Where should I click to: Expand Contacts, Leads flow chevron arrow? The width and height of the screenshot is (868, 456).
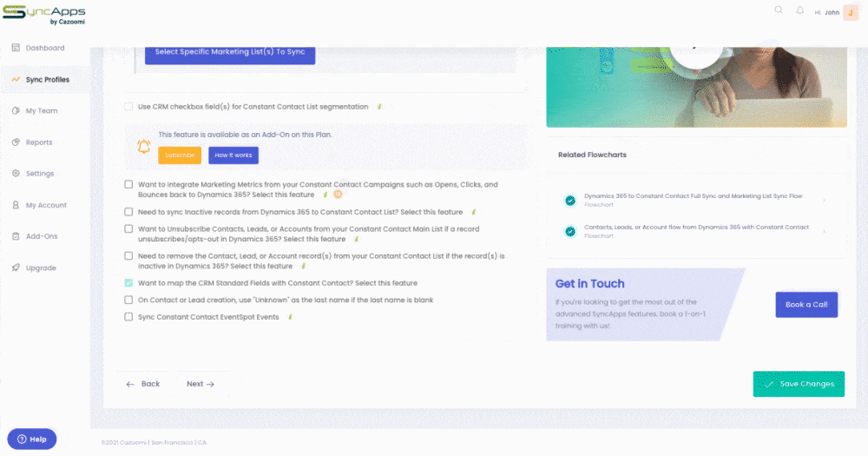tap(824, 231)
